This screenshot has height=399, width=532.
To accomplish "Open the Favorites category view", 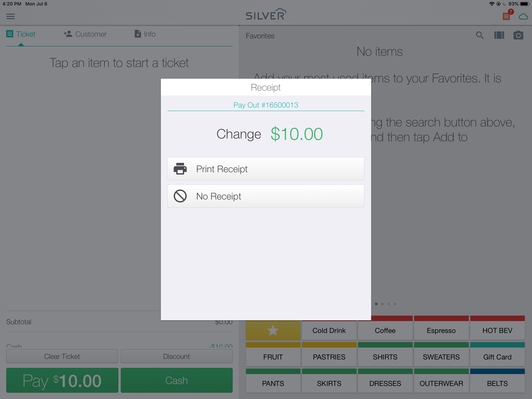I will [273, 330].
